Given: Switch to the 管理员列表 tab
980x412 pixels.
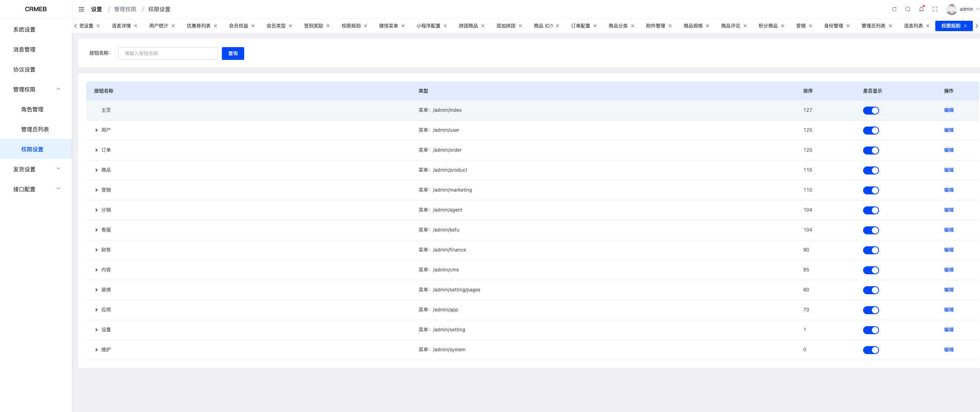Looking at the screenshot, I should coord(873,26).
